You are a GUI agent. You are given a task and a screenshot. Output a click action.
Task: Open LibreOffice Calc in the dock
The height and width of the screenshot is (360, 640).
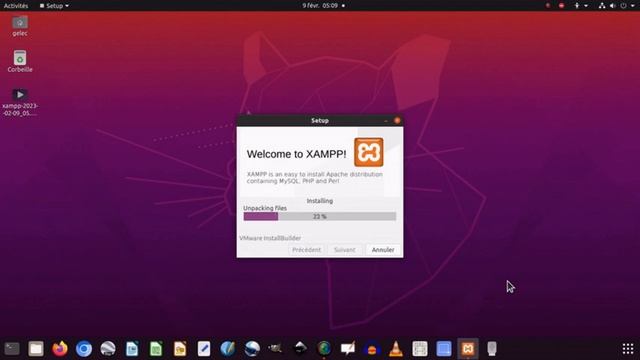156,349
